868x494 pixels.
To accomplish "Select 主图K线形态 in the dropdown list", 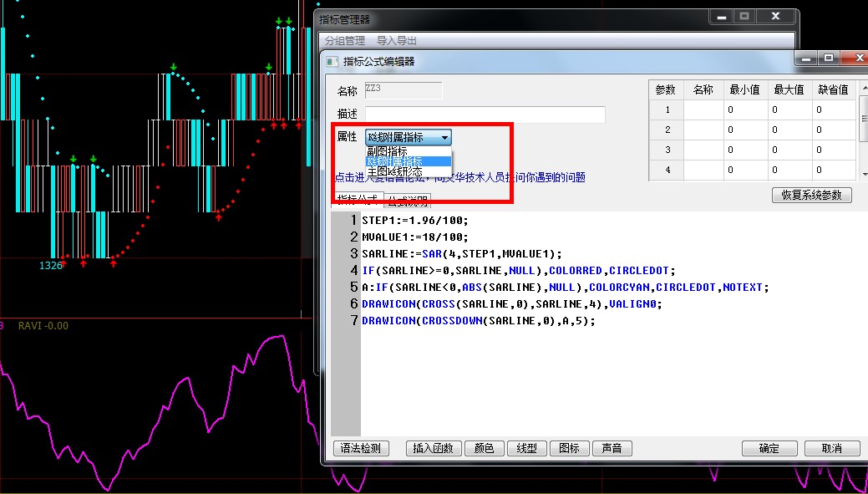I will coord(397,171).
